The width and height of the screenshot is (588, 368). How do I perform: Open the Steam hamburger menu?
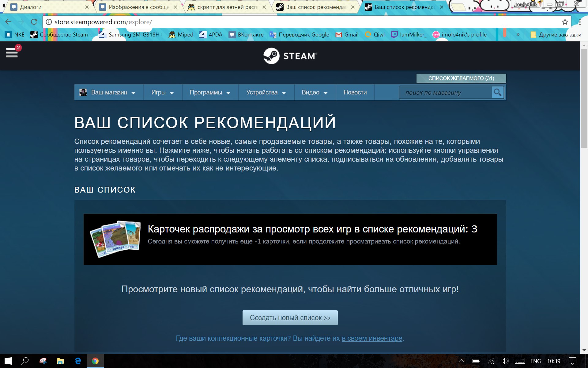(12, 52)
